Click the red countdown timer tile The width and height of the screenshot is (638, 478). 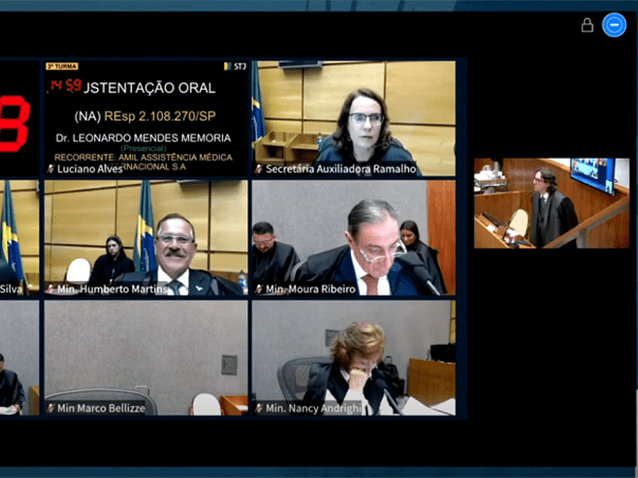[15, 120]
